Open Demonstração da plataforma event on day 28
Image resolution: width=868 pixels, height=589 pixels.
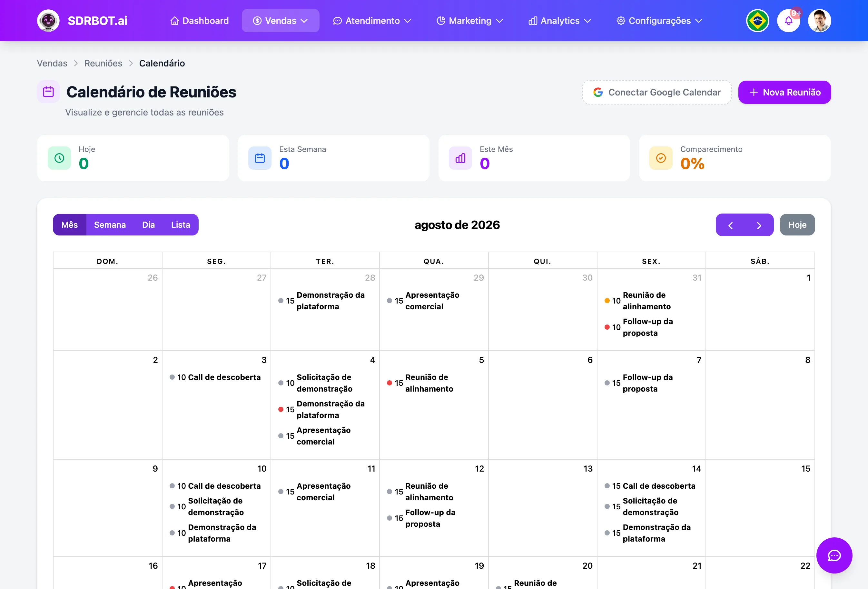325,301
